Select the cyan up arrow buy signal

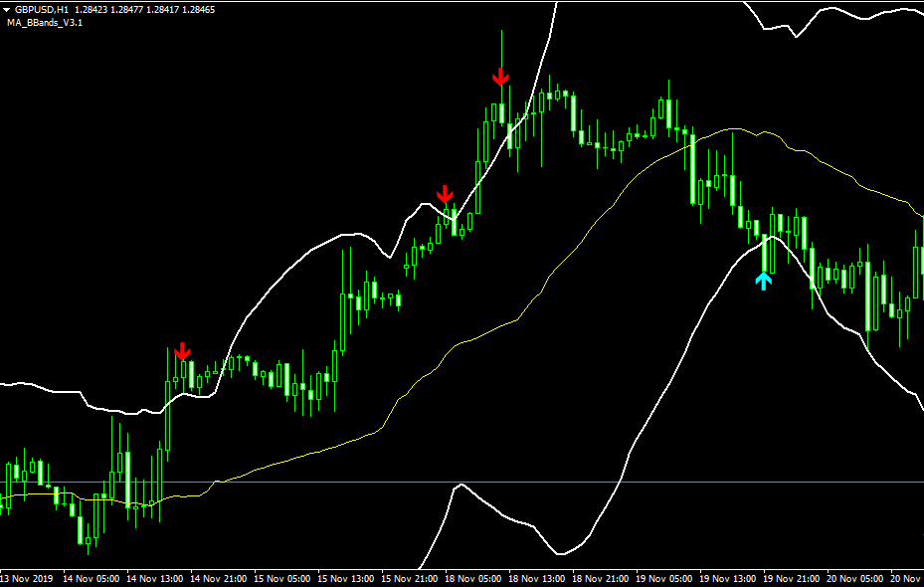(763, 281)
